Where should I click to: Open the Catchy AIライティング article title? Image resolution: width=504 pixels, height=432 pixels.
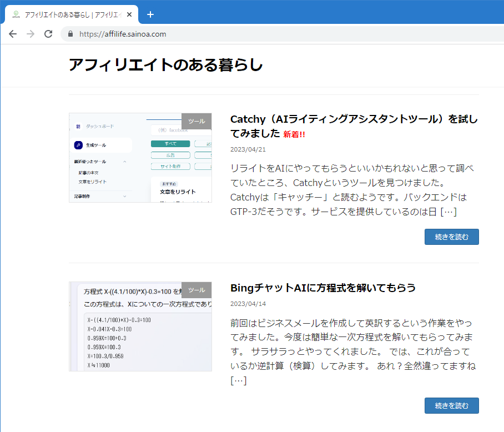[354, 126]
